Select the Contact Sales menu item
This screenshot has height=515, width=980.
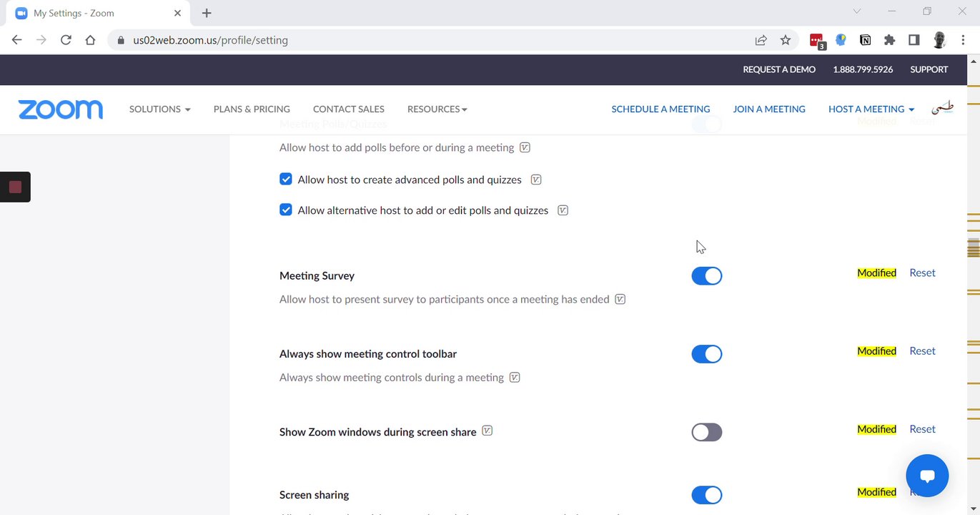[349, 109]
